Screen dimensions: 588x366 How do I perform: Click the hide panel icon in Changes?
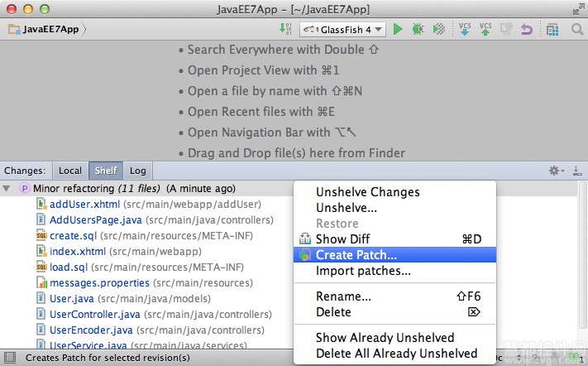coord(577,171)
